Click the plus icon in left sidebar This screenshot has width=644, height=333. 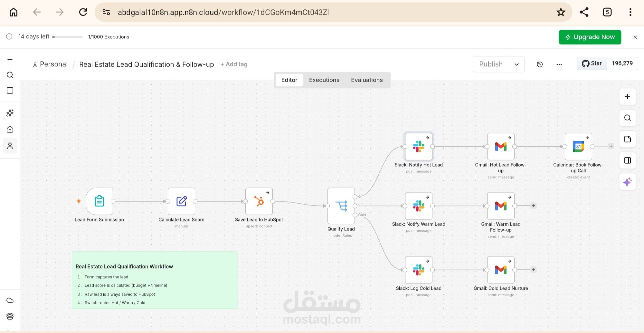(x=10, y=59)
